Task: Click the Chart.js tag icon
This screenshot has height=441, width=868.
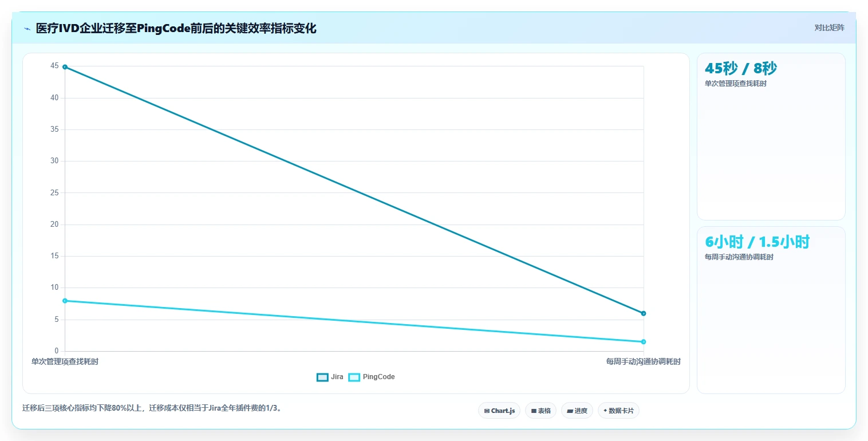Action: click(487, 411)
